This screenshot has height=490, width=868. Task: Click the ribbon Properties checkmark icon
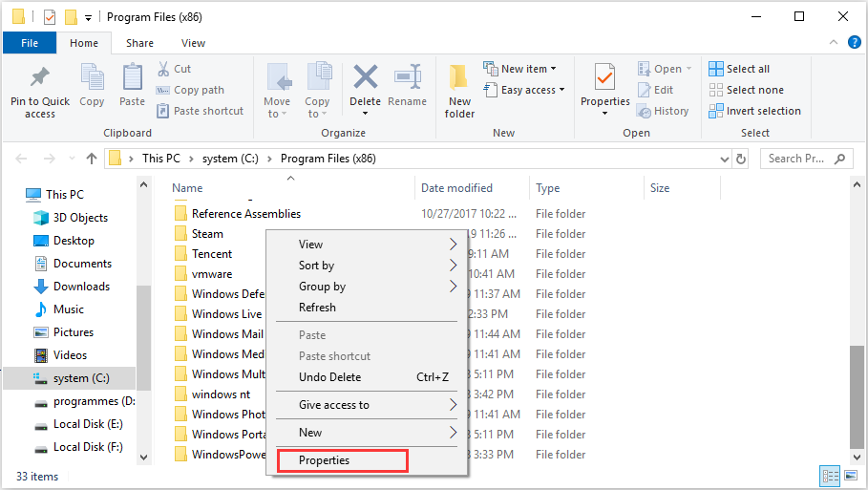click(604, 78)
